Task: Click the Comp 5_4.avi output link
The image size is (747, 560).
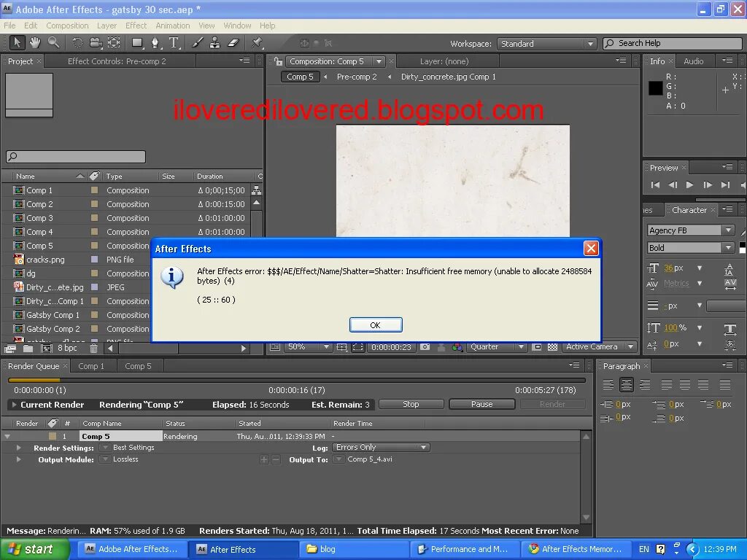Action: pyautogui.click(x=370, y=459)
